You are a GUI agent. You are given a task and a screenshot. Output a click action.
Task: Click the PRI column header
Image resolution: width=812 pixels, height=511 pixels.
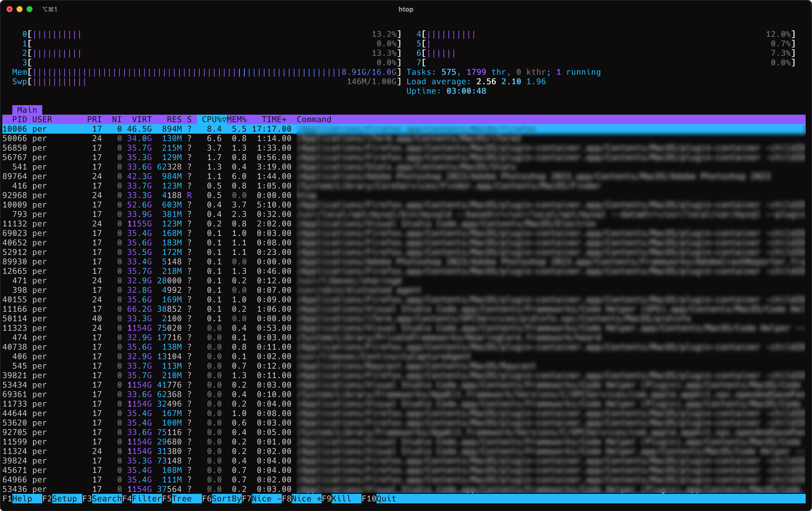(94, 119)
